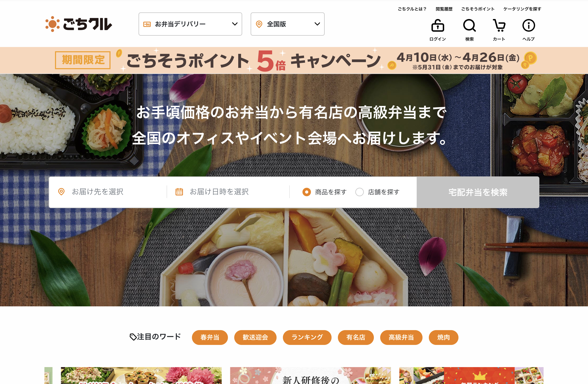Open the ログイン lock icon
The height and width of the screenshot is (384, 588).
pyautogui.click(x=438, y=26)
